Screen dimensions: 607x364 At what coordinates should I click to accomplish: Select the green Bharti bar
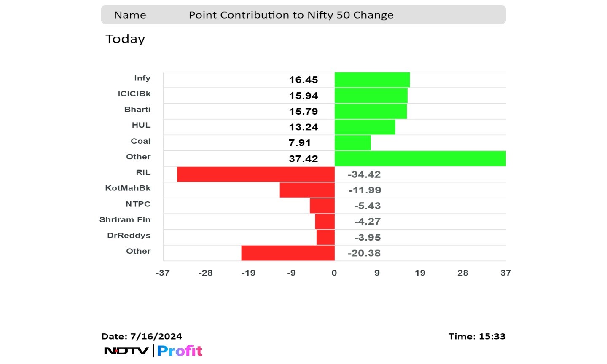[x=371, y=111]
